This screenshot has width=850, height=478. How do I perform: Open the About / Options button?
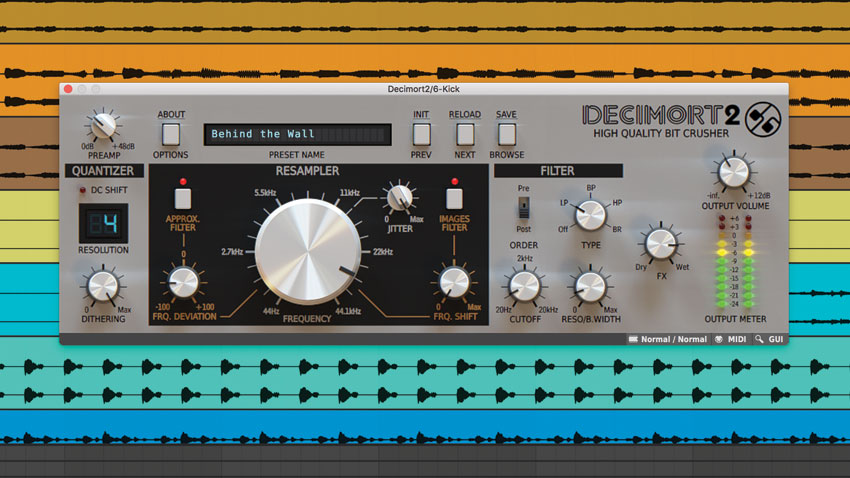171,134
